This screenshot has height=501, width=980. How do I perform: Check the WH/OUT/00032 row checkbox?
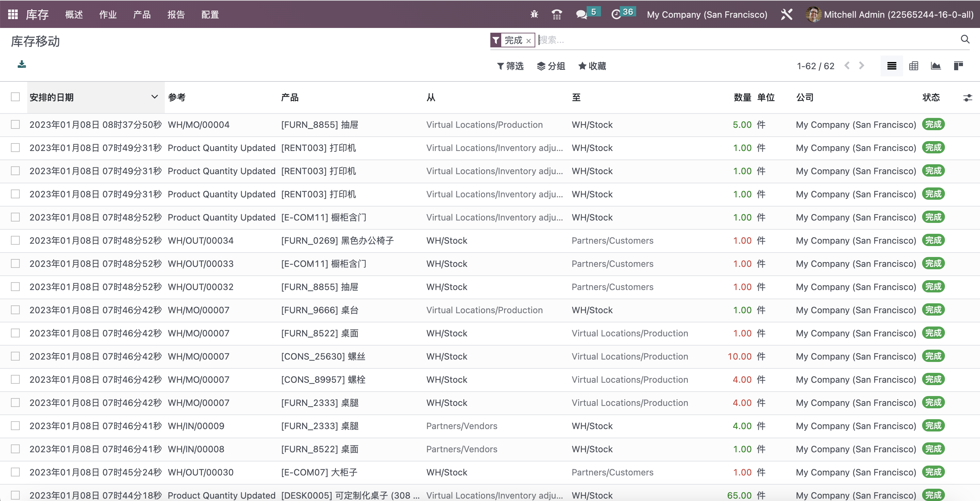click(x=15, y=287)
